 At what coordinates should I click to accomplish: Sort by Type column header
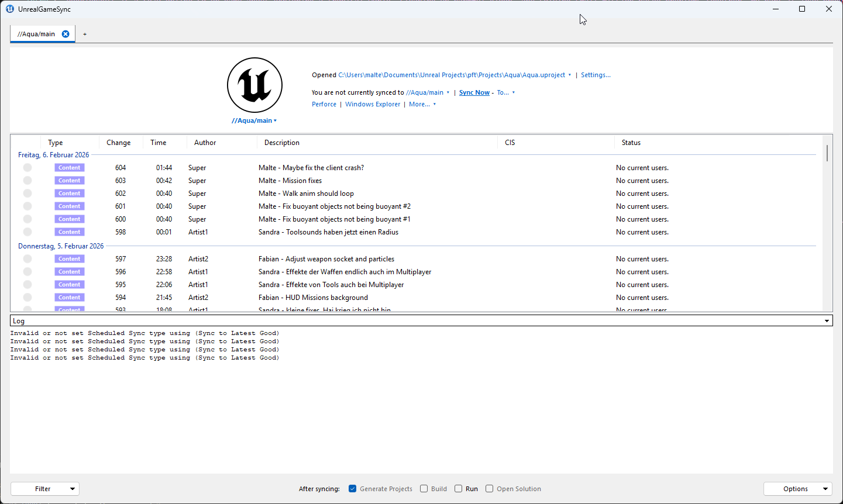click(70, 143)
